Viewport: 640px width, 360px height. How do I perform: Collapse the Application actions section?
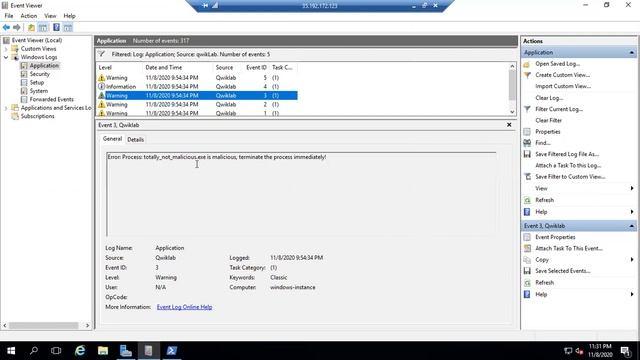[631, 53]
